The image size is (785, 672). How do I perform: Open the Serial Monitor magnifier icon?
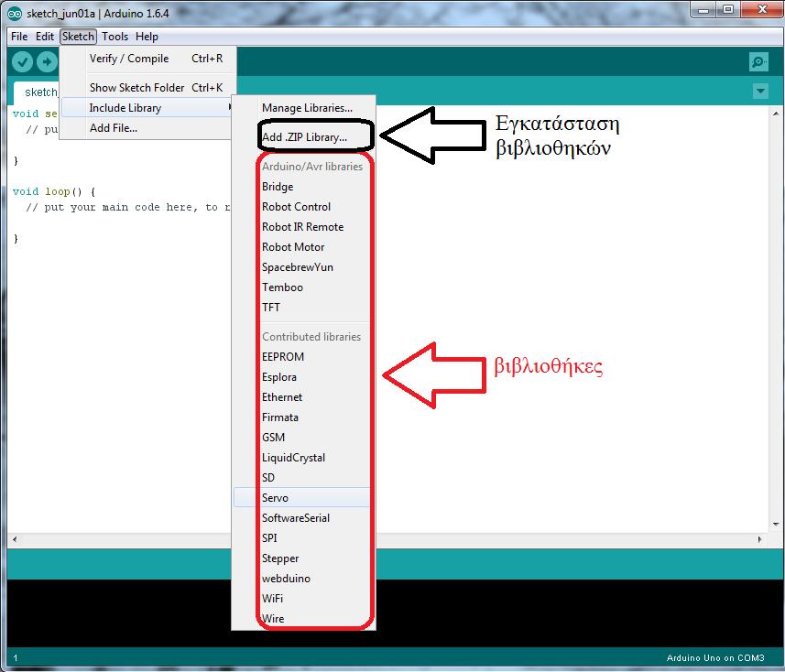[x=759, y=62]
